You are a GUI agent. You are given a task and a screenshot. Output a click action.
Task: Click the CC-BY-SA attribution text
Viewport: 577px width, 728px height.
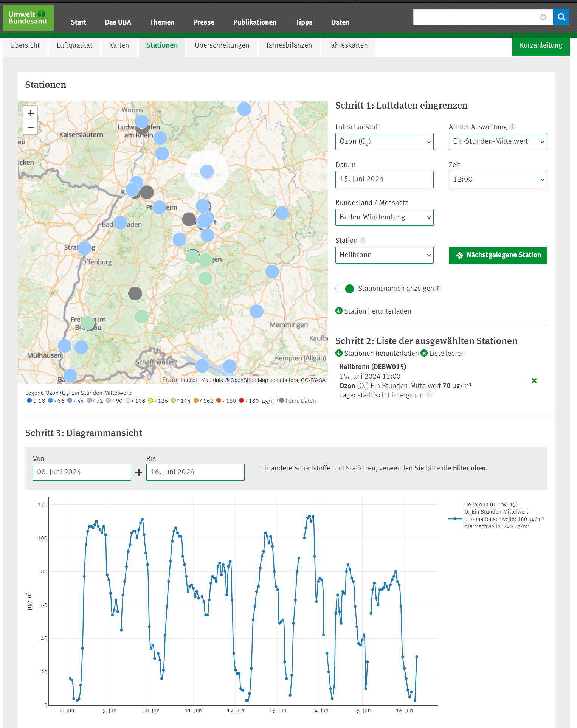[x=313, y=380]
